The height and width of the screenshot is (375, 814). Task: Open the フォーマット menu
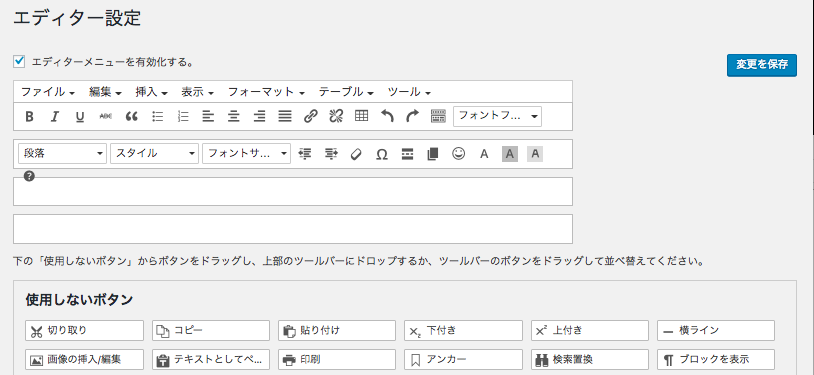(266, 92)
